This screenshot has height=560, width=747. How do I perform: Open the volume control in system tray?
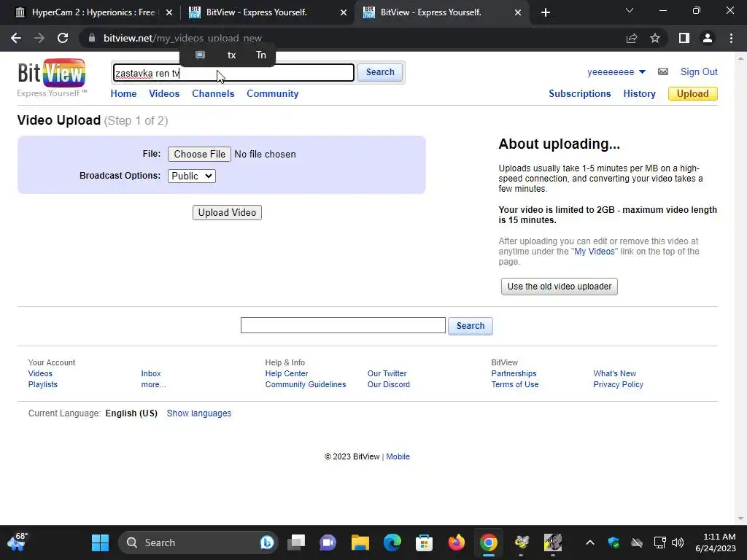[x=678, y=542]
